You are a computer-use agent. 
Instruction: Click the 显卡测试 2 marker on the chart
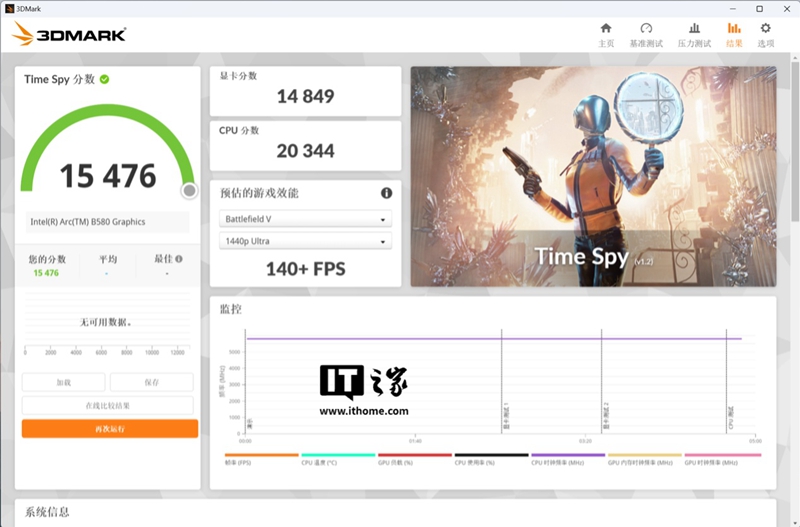coord(606,416)
